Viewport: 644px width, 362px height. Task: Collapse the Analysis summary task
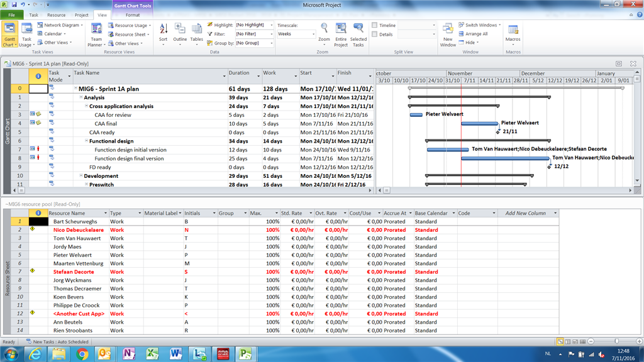tap(81, 97)
